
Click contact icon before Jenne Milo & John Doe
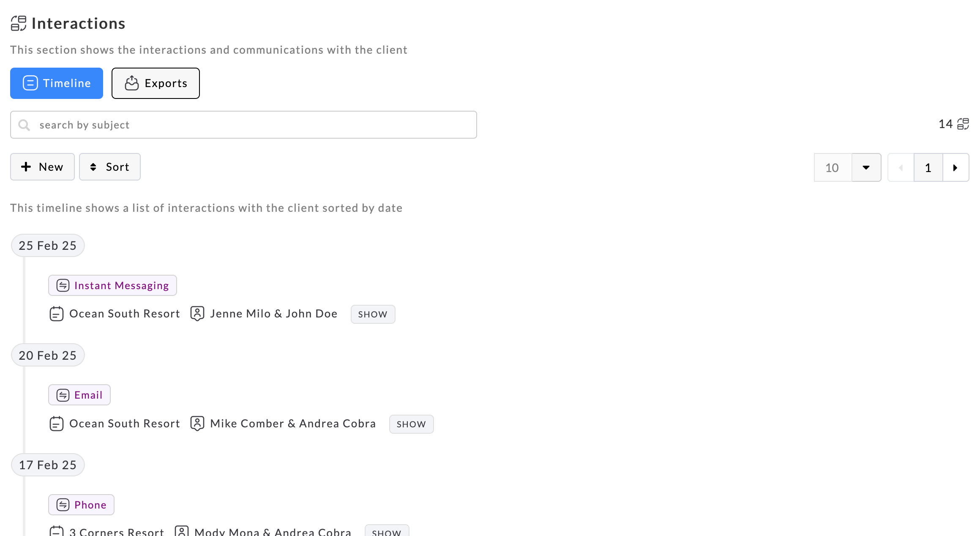pyautogui.click(x=197, y=314)
